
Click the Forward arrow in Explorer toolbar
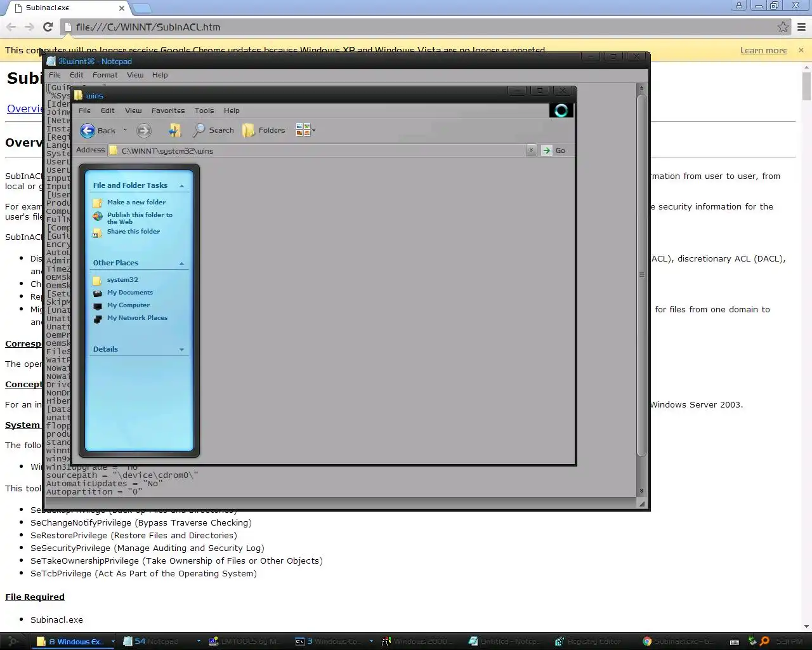[144, 131]
